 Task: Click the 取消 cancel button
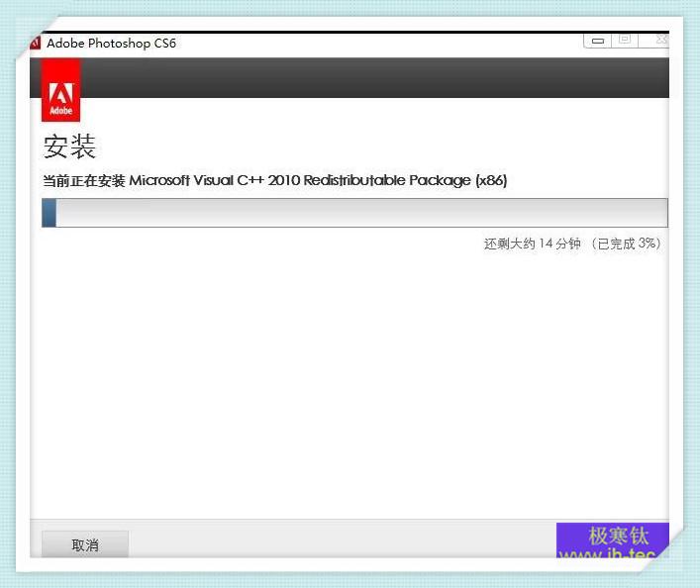[85, 544]
